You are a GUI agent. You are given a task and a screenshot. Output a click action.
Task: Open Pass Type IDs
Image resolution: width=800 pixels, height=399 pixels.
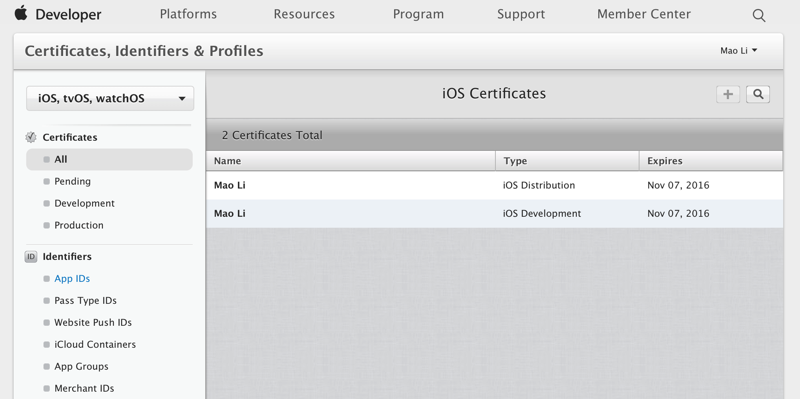pos(85,301)
